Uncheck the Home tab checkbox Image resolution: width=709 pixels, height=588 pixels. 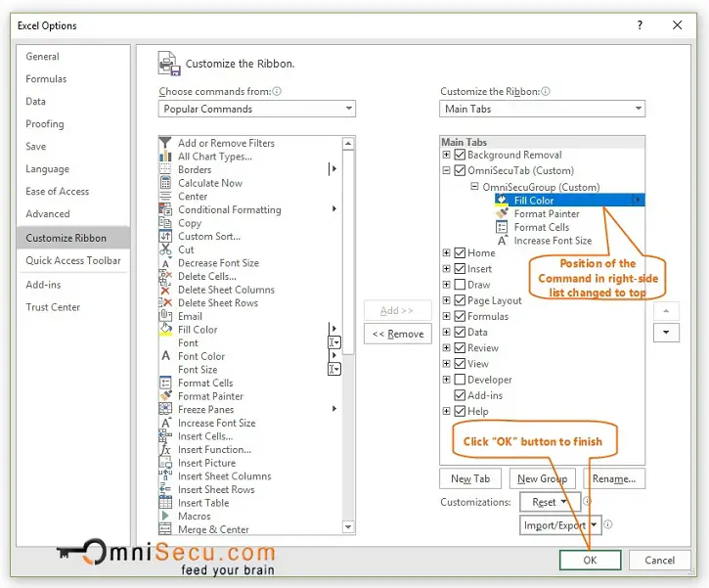tap(460, 252)
